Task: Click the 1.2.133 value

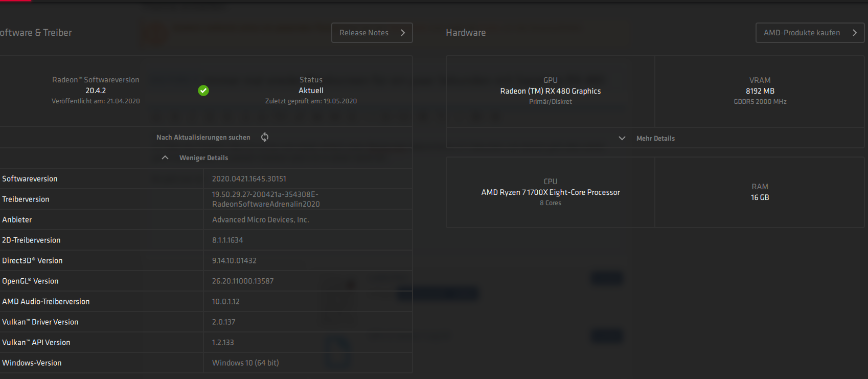Action: click(223, 343)
